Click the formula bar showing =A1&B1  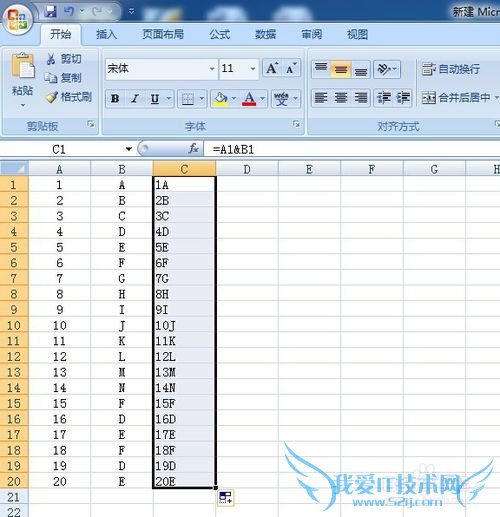point(352,149)
